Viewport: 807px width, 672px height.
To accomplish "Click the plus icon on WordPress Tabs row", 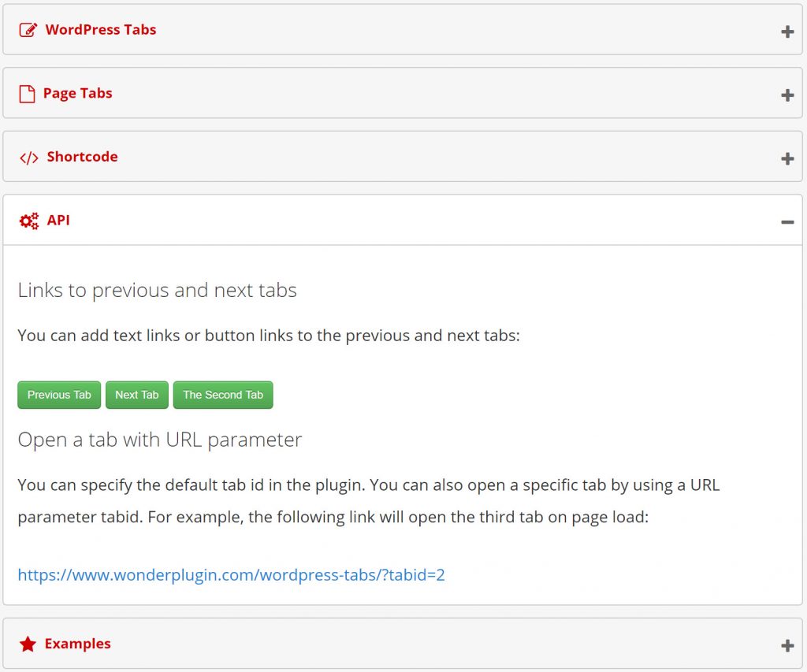I will coord(787,32).
